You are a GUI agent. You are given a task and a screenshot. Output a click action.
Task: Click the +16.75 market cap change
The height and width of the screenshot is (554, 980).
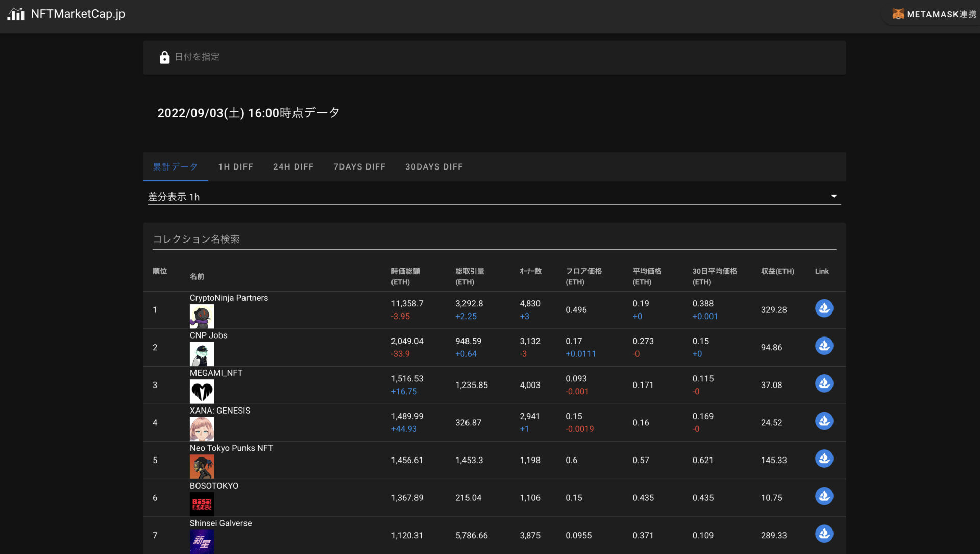click(404, 392)
